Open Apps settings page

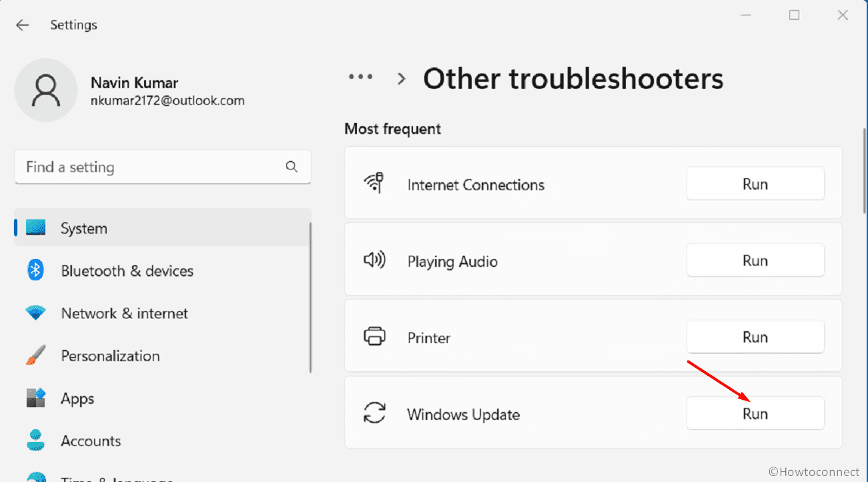162,398
